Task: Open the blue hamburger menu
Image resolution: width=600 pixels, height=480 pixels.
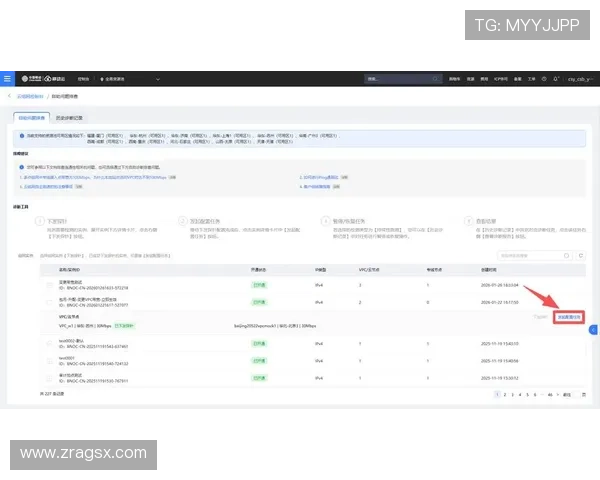Action: tap(7, 78)
